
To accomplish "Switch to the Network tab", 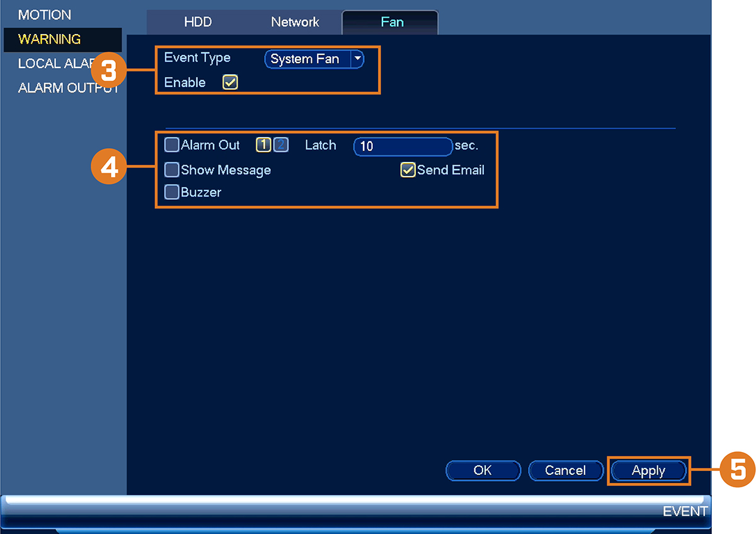I will [295, 22].
